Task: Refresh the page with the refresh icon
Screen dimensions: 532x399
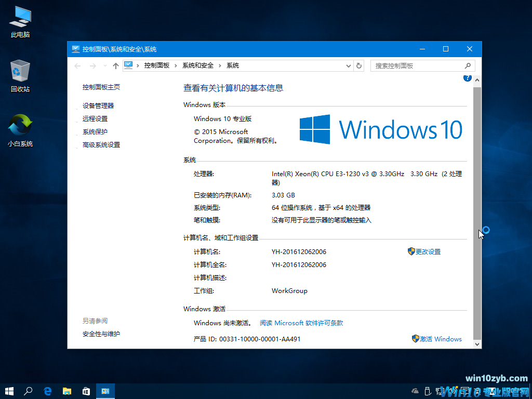Action: click(x=359, y=65)
